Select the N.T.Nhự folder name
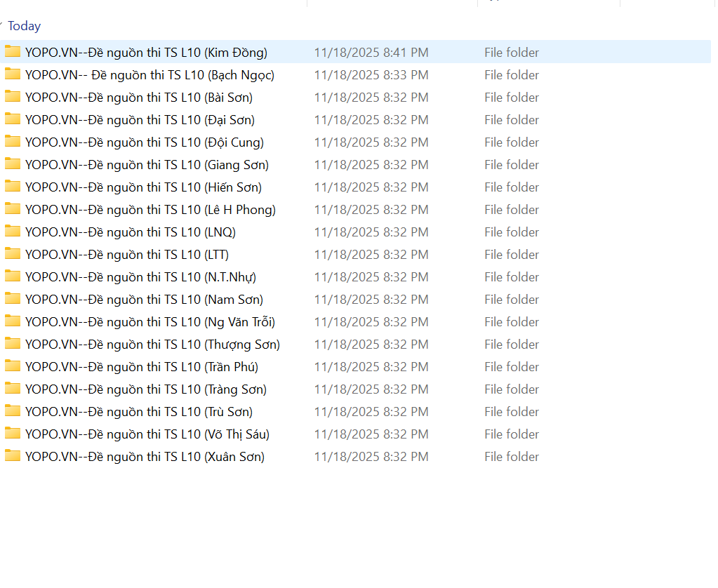The image size is (718, 588). tap(140, 277)
